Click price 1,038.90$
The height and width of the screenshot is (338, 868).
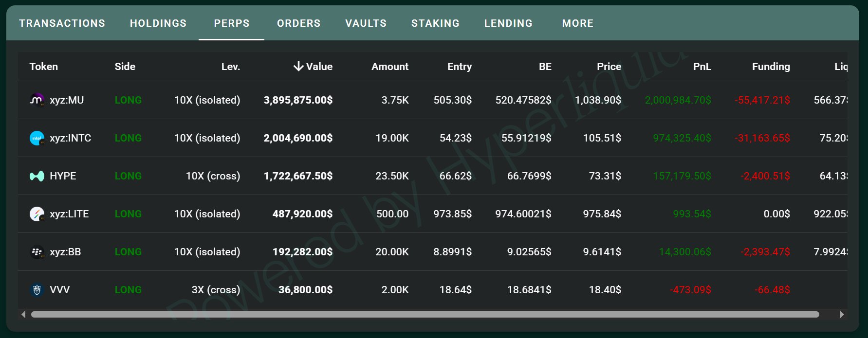[x=598, y=100]
